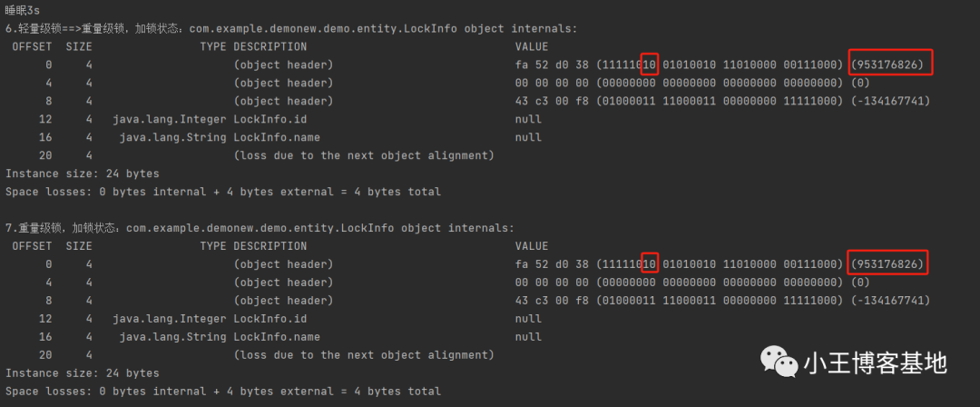This screenshot has height=407, width=980.
Task: Click the red-boxed 953176826 in section 6
Action: click(891, 65)
